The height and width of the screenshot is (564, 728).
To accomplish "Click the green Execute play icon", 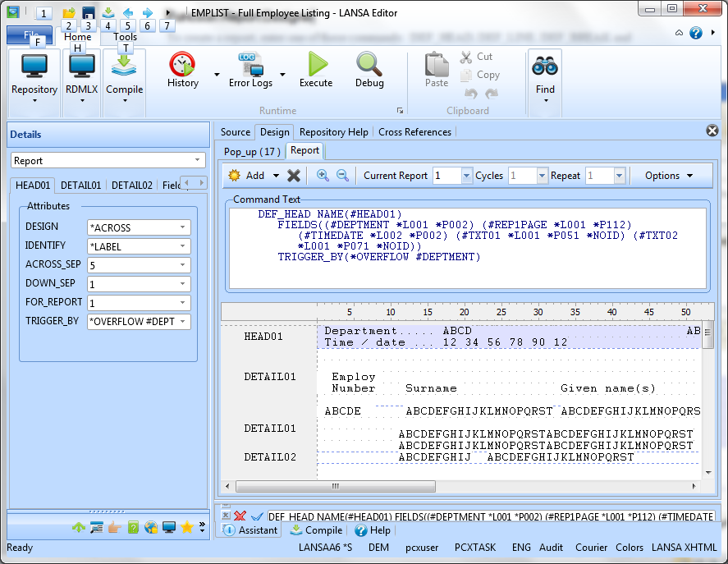I will tap(317, 64).
